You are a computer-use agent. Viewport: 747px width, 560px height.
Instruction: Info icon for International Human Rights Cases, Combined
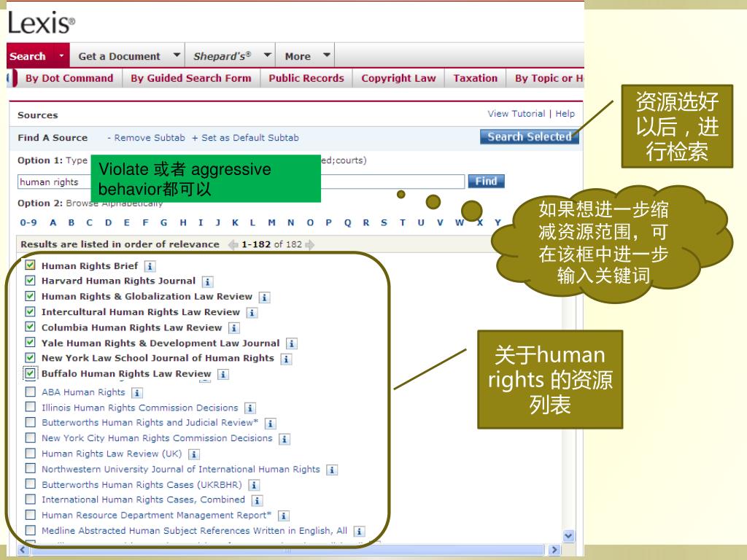[257, 500]
